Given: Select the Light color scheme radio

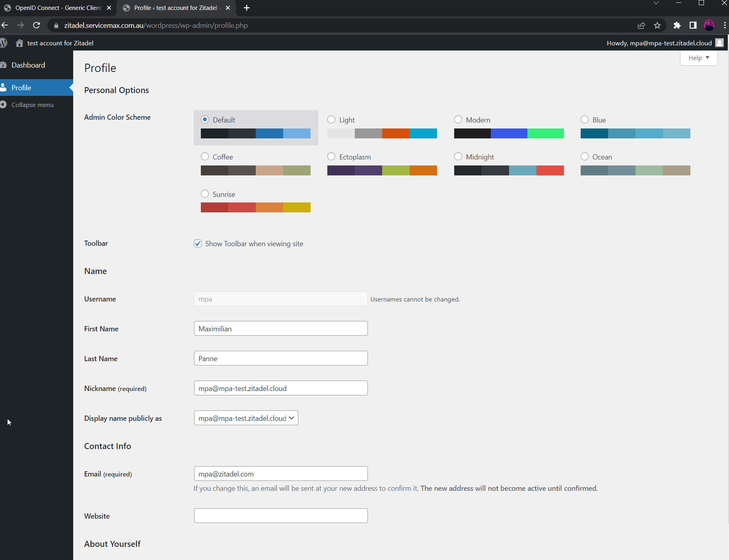Looking at the screenshot, I should coord(331,119).
